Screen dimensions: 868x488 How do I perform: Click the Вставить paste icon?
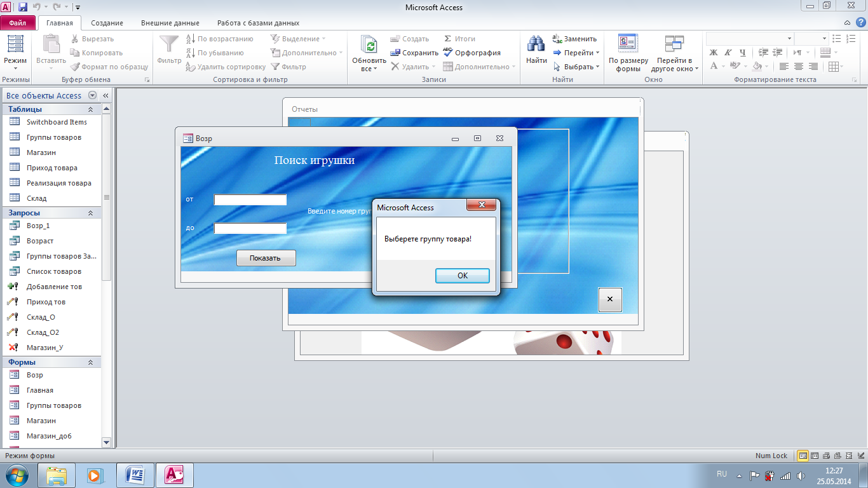[x=51, y=44]
